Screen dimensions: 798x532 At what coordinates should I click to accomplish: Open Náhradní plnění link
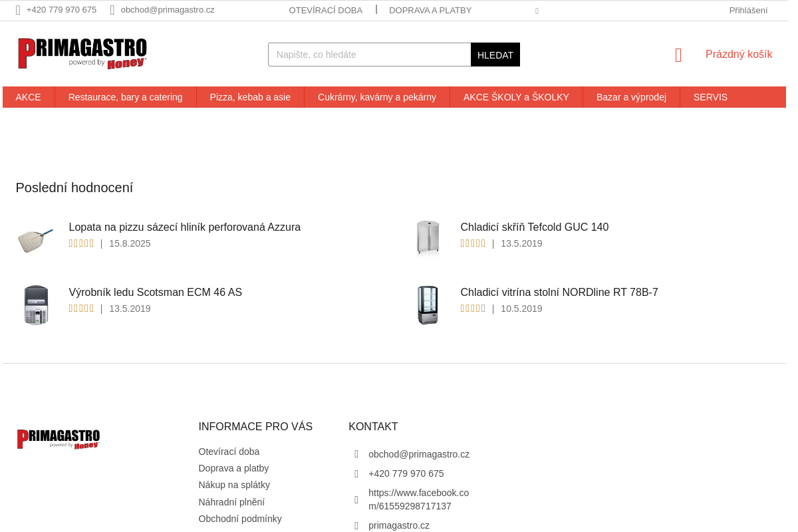[x=231, y=502]
